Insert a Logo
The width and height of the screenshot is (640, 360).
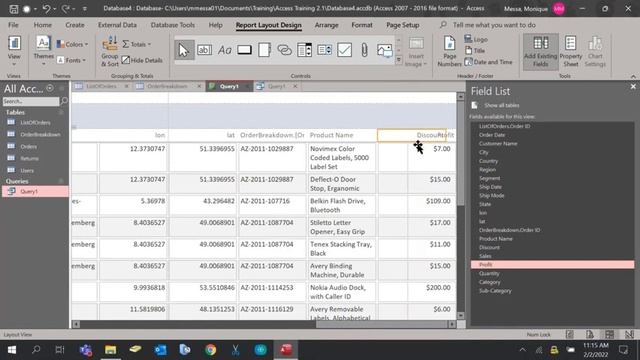point(476,39)
